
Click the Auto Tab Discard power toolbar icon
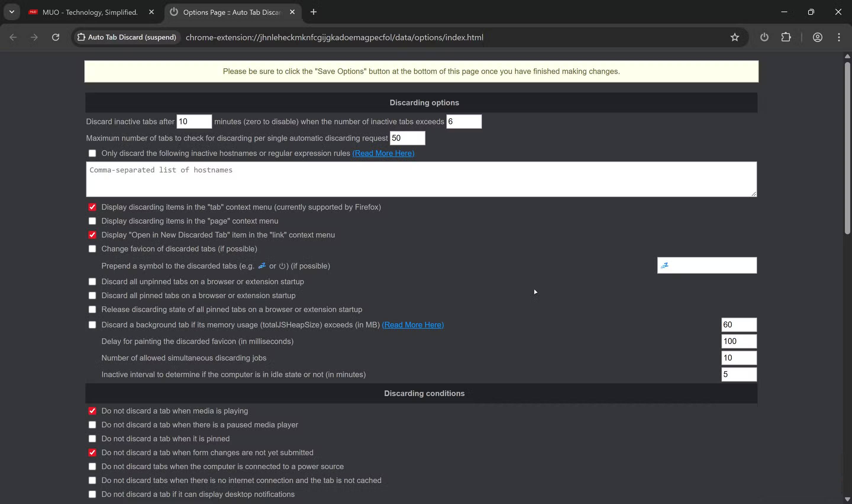coord(764,37)
